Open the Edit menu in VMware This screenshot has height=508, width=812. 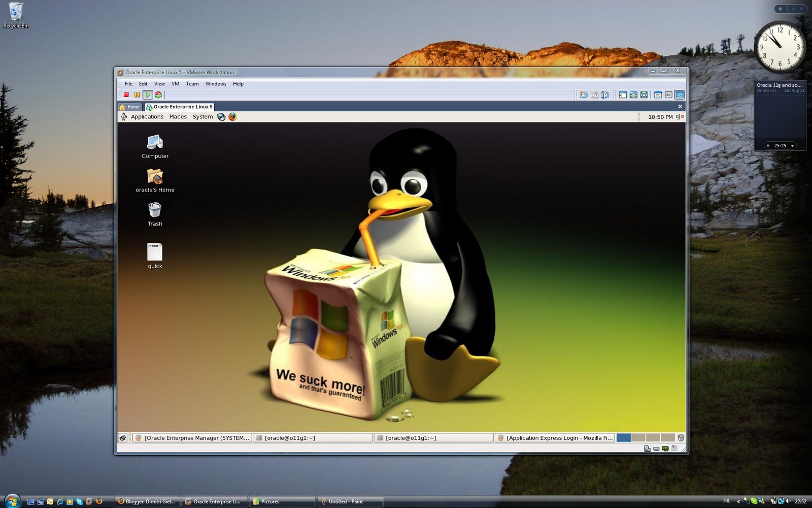point(144,84)
